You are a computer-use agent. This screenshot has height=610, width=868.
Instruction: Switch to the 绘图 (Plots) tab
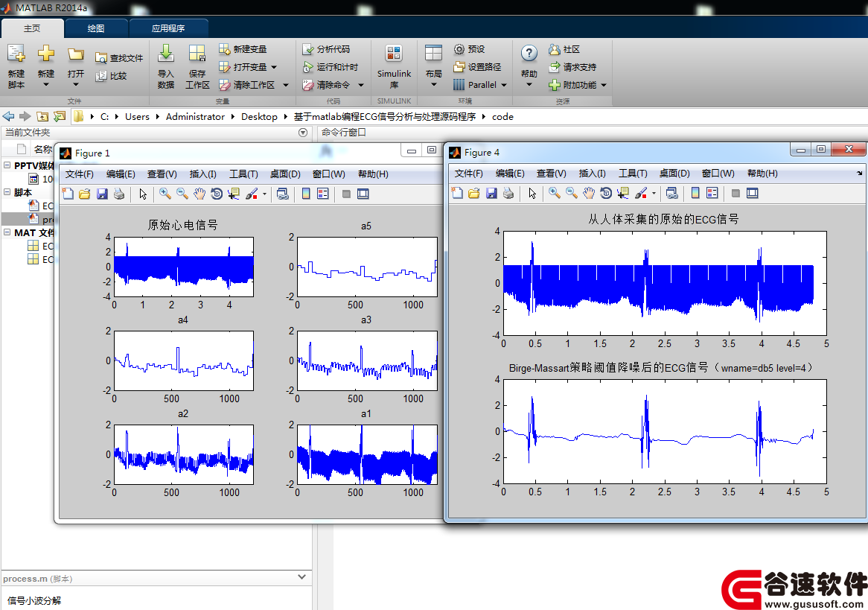(96, 28)
